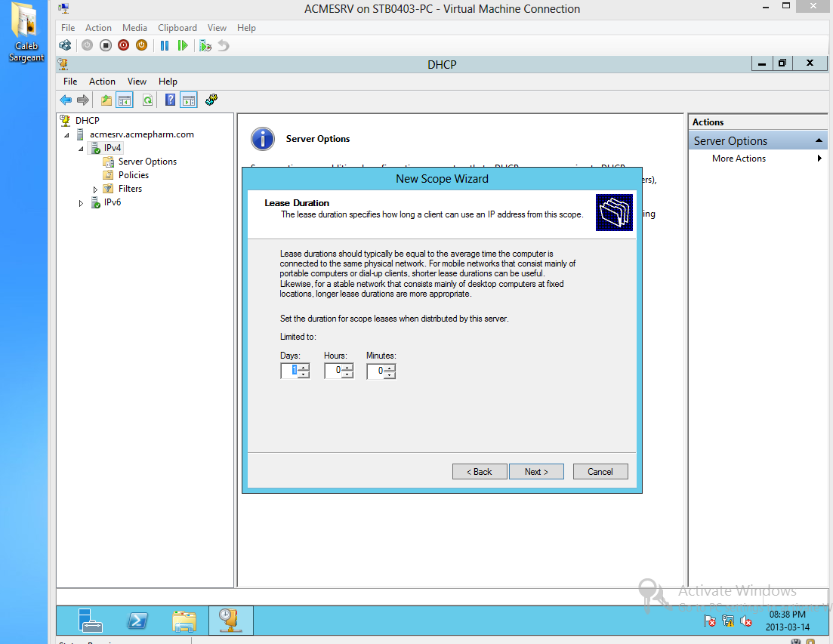Expand the Filters tree node
This screenshot has height=644, width=833.
95,190
